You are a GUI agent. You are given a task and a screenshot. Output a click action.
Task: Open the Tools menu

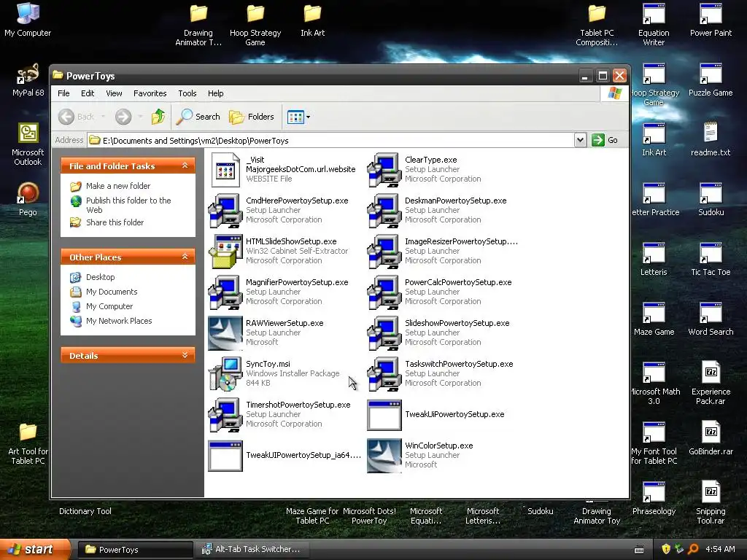pos(187,93)
